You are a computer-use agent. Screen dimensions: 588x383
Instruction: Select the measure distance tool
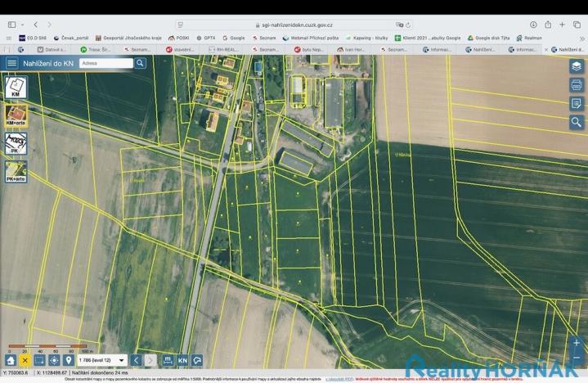coord(167,360)
